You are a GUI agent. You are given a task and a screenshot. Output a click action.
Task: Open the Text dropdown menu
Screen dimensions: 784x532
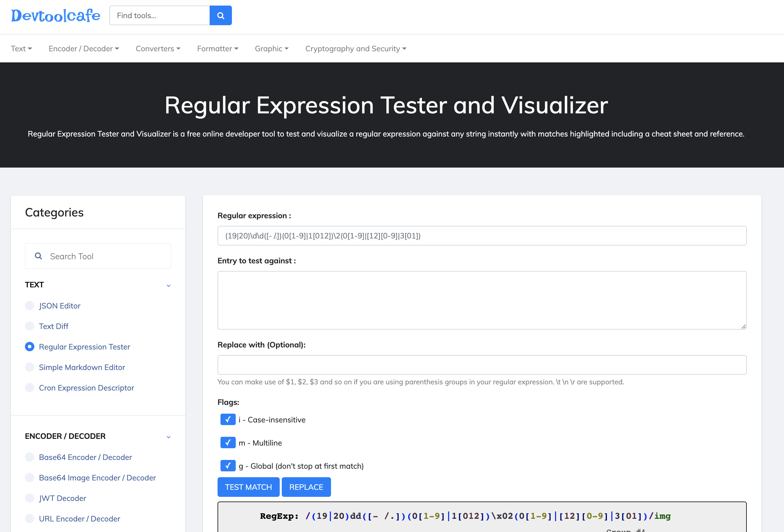pyautogui.click(x=21, y=49)
